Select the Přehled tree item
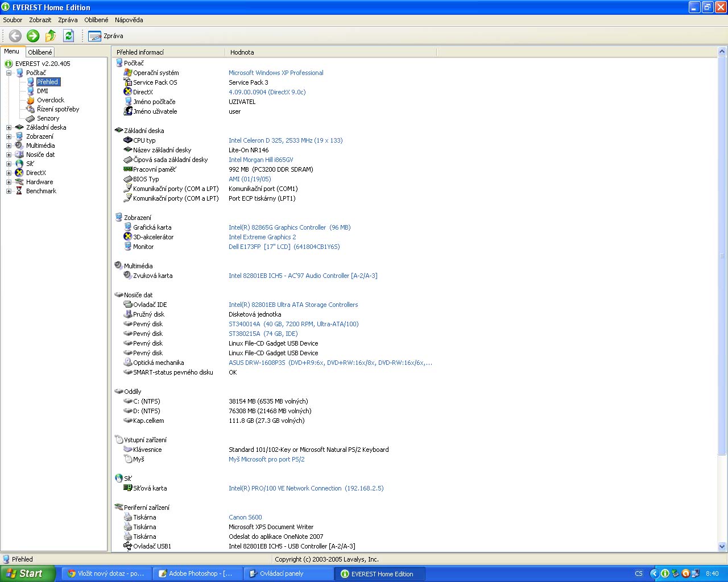 pos(48,82)
